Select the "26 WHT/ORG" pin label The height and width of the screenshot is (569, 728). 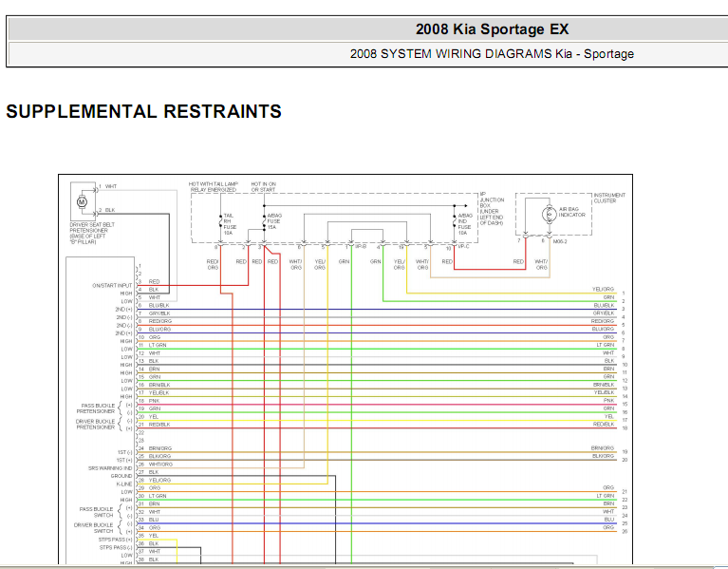156,464
